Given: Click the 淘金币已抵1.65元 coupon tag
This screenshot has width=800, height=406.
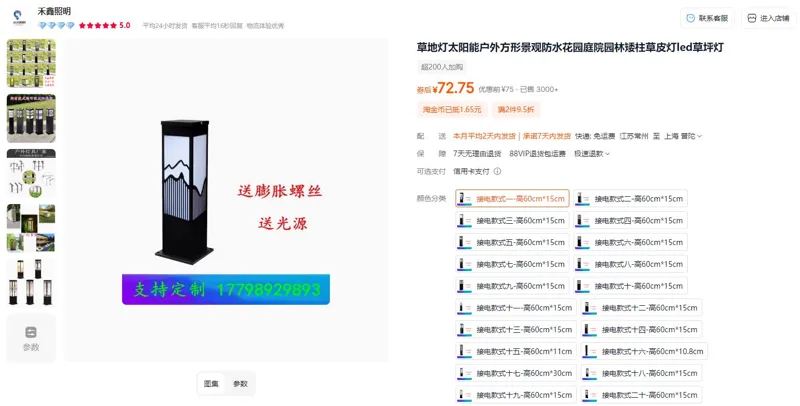Looking at the screenshot, I should click(452, 110).
